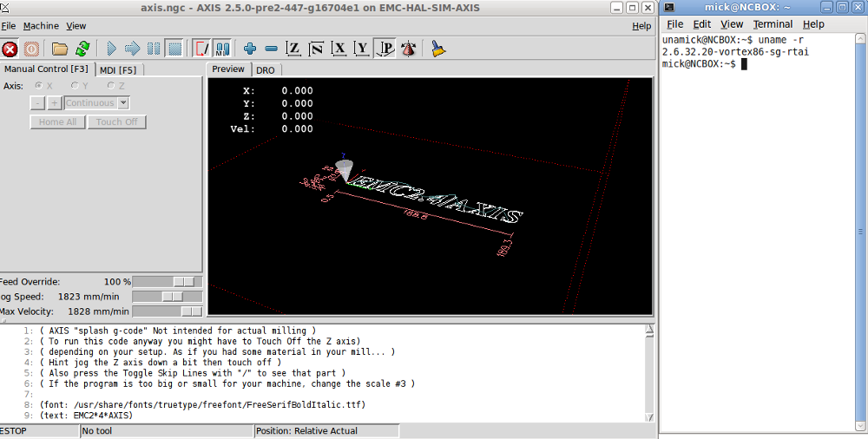The width and height of the screenshot is (868, 439).
Task: Click G-code scrollbar down arrow
Action: point(649,417)
